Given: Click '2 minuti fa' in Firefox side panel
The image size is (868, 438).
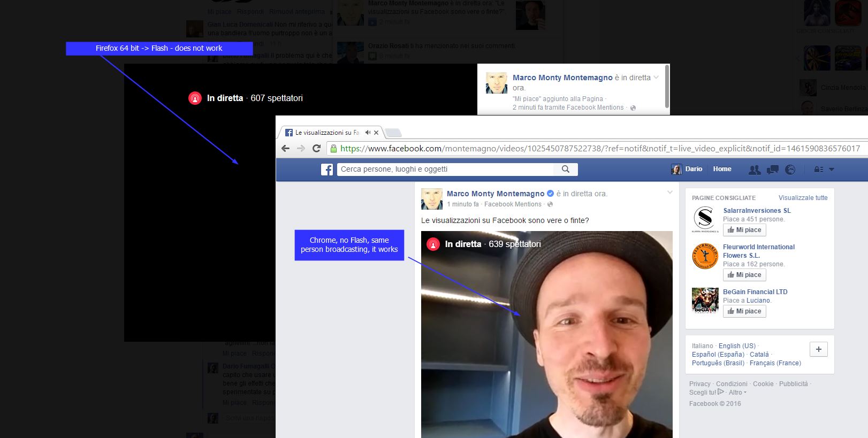Looking at the screenshot, I should click(528, 107).
